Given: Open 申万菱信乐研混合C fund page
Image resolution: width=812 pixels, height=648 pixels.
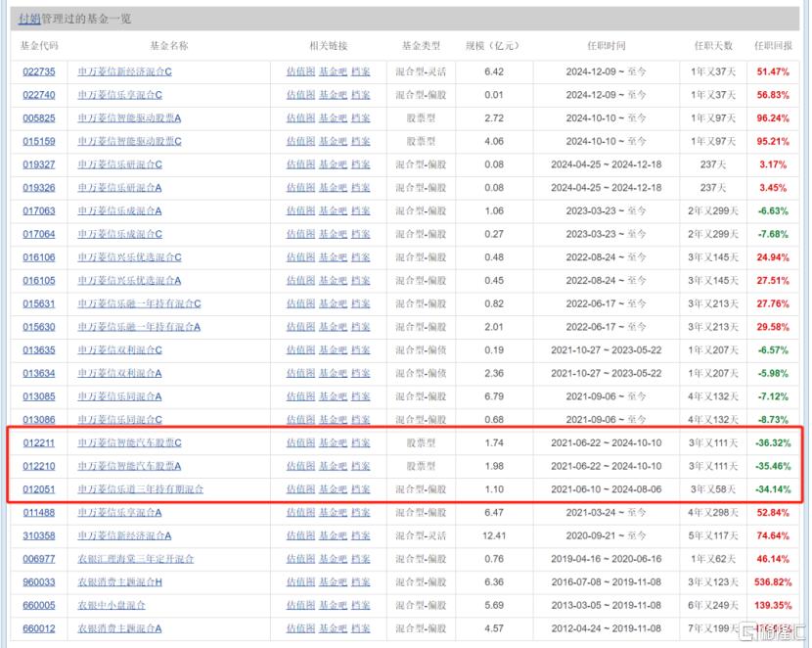Looking at the screenshot, I should (119, 164).
